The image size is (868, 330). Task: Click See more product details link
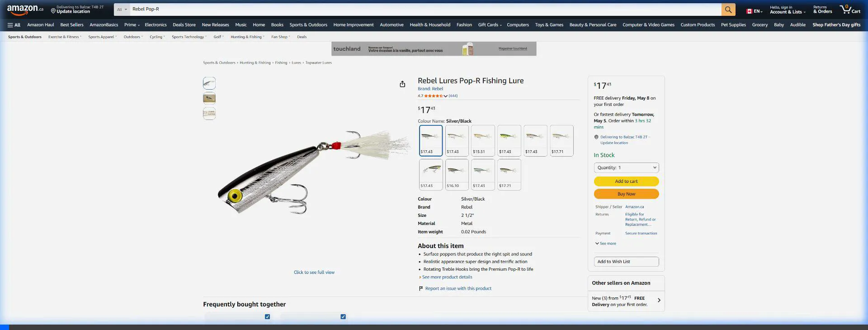pos(447,277)
